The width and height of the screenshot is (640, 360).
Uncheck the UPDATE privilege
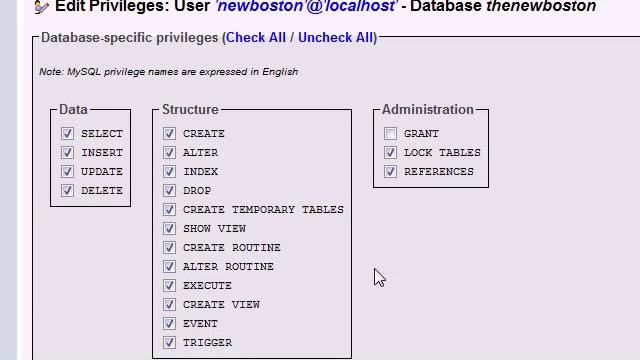click(x=67, y=171)
